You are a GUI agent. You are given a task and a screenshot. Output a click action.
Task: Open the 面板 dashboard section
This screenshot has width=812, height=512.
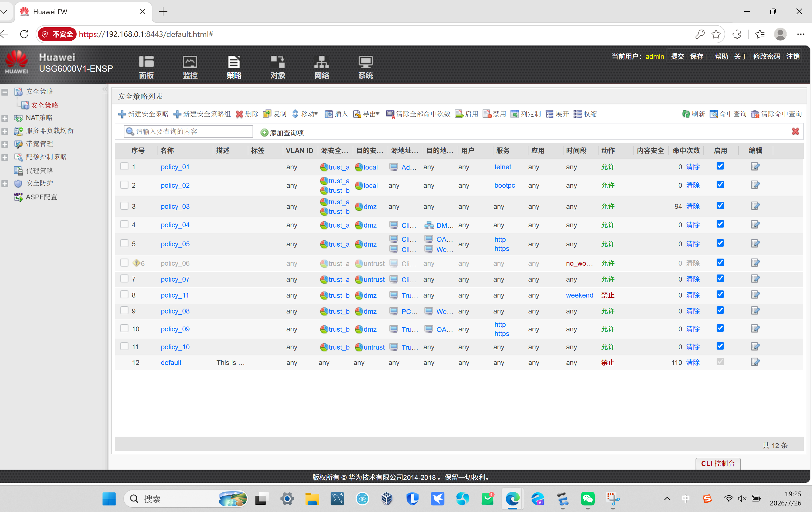pos(146,67)
